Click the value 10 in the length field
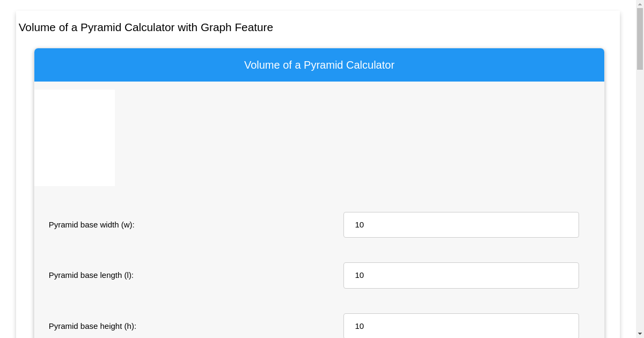This screenshot has width=644, height=338. pyautogui.click(x=360, y=275)
